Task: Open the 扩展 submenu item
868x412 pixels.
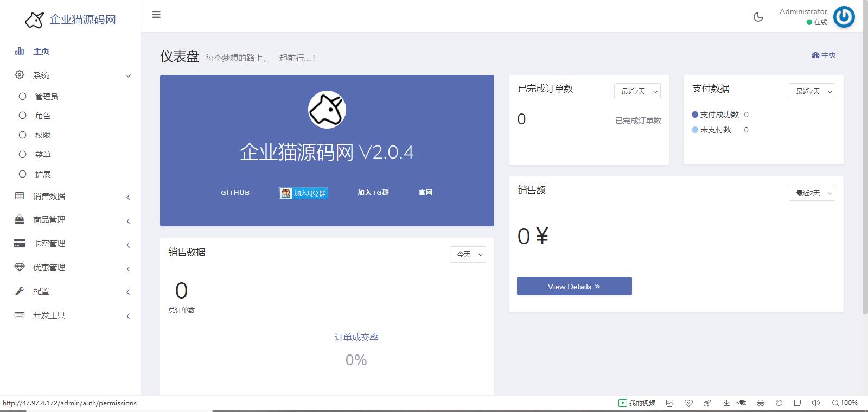Action: (x=43, y=174)
